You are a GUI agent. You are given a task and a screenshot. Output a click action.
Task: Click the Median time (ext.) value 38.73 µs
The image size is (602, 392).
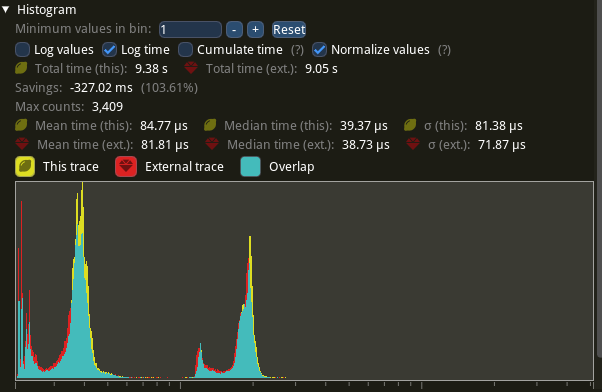(x=366, y=145)
